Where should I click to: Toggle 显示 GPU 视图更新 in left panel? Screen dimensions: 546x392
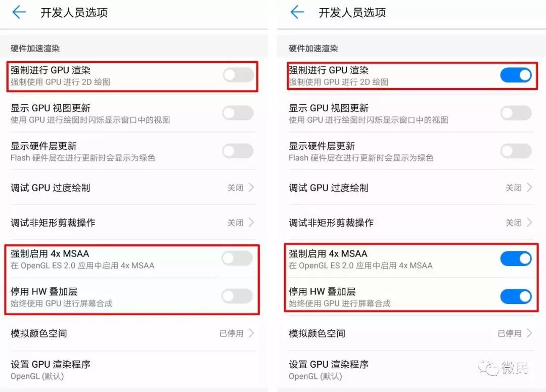pos(238,113)
